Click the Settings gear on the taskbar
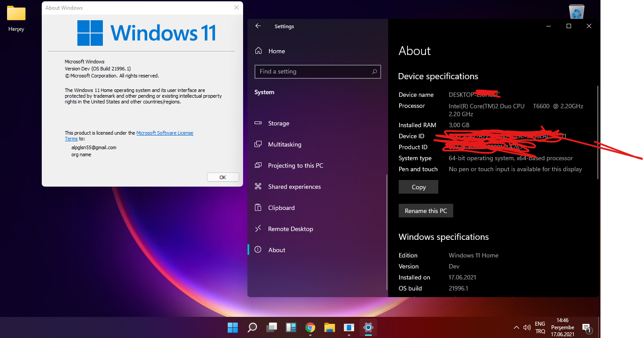644x338 pixels. coord(368,327)
